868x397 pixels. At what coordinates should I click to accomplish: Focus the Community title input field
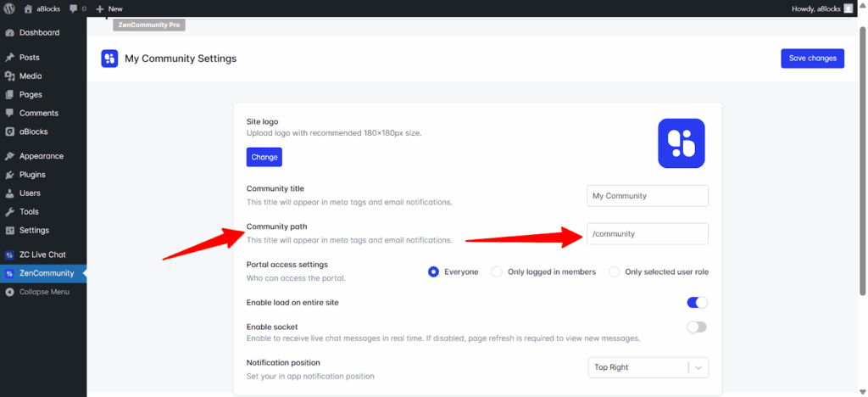648,195
